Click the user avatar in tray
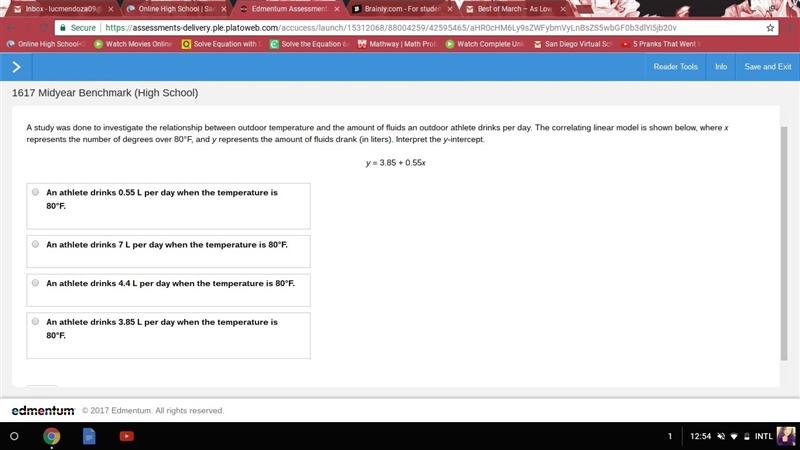The image size is (800, 450). (786, 436)
